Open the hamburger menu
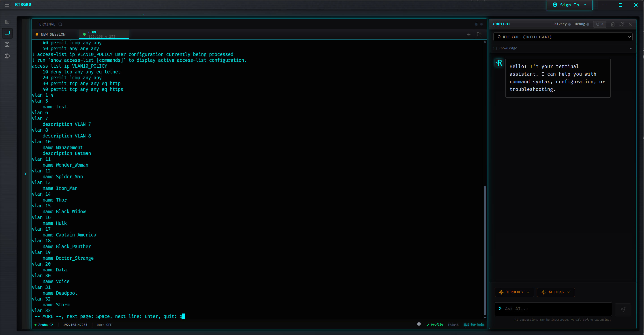Viewport: 644px width, 335px height. tap(7, 4)
